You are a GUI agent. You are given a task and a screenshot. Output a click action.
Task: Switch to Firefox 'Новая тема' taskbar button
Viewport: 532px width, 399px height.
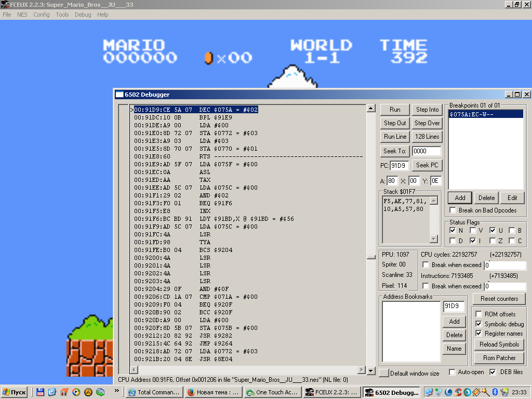coord(214,392)
